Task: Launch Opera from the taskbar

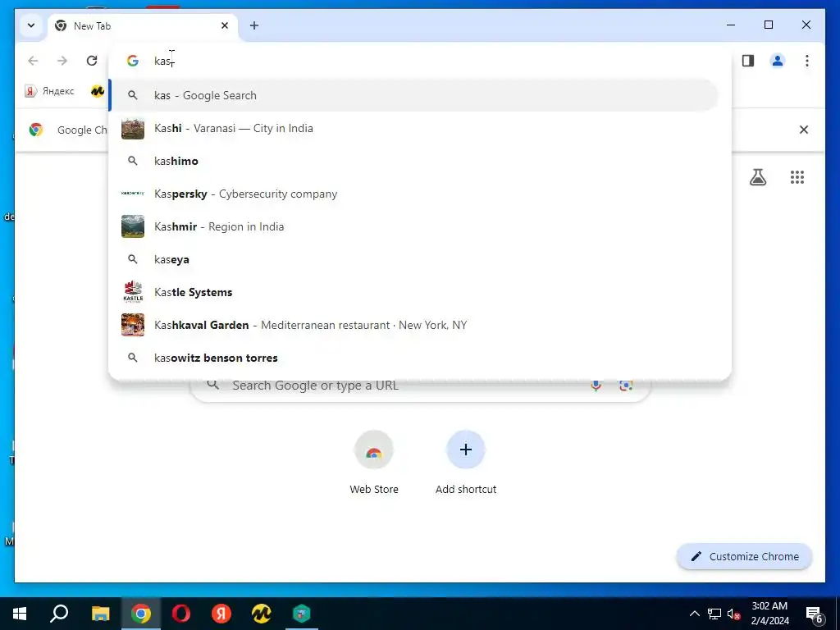Action: [181, 614]
